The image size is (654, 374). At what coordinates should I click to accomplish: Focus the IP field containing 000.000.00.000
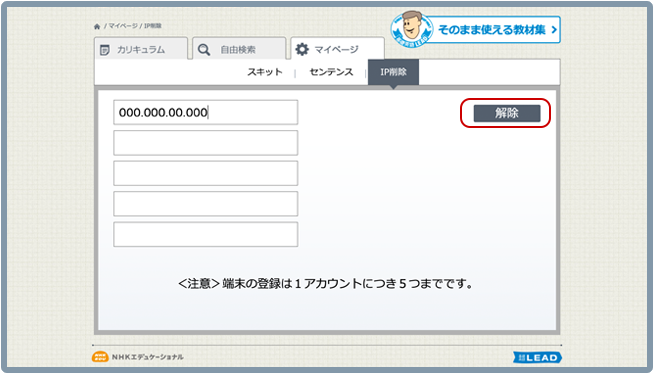206,112
